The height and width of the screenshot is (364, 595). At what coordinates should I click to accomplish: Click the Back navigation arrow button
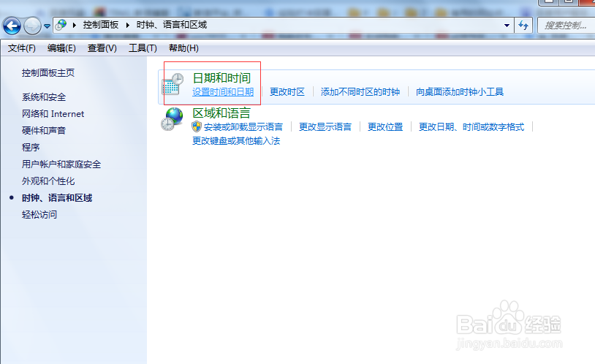(12, 26)
